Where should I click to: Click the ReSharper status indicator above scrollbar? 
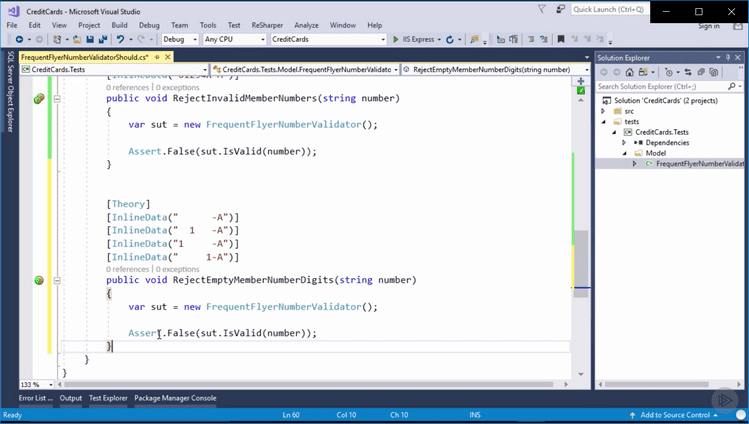coord(581,90)
